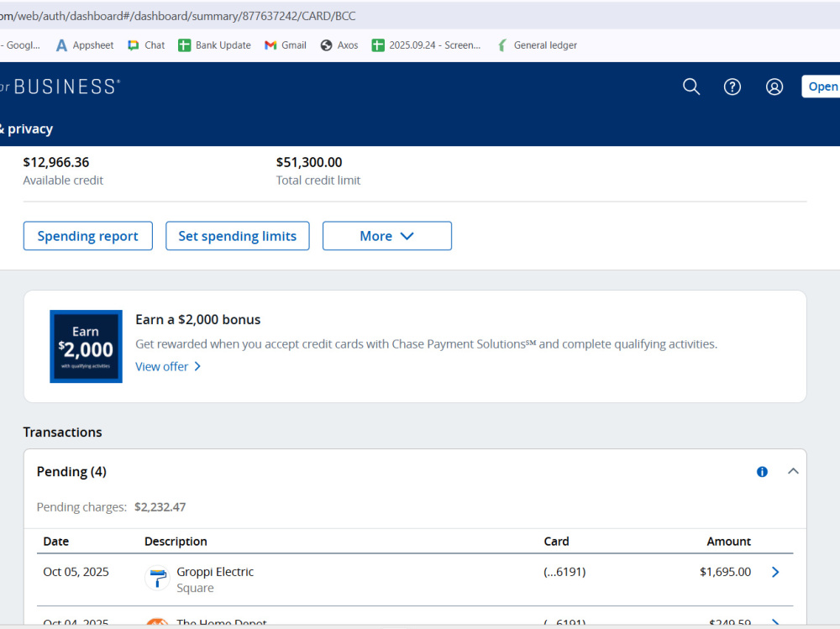Click the pending transactions info icon
Viewport: 840px width, 629px height.
[x=762, y=471]
